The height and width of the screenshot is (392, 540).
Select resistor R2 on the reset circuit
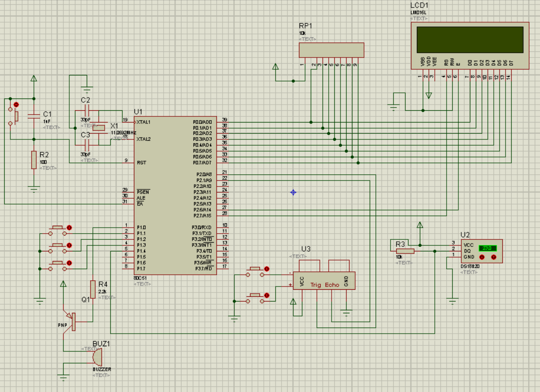(x=33, y=160)
